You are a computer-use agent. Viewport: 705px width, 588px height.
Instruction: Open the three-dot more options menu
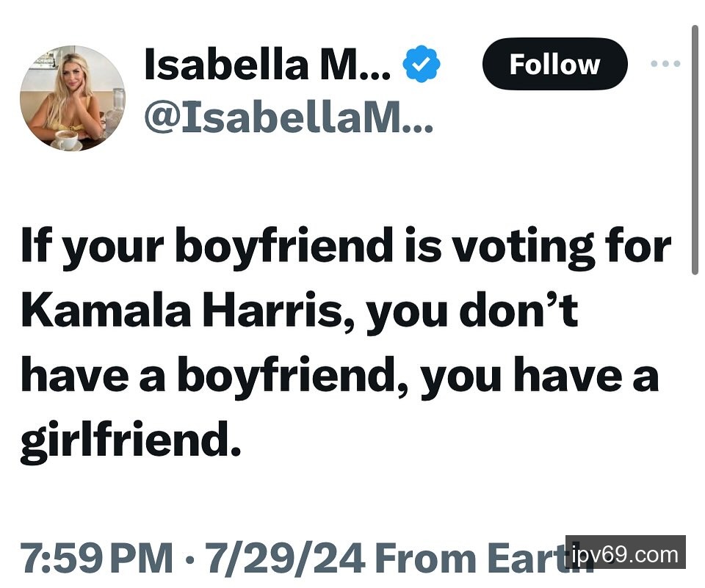(665, 64)
